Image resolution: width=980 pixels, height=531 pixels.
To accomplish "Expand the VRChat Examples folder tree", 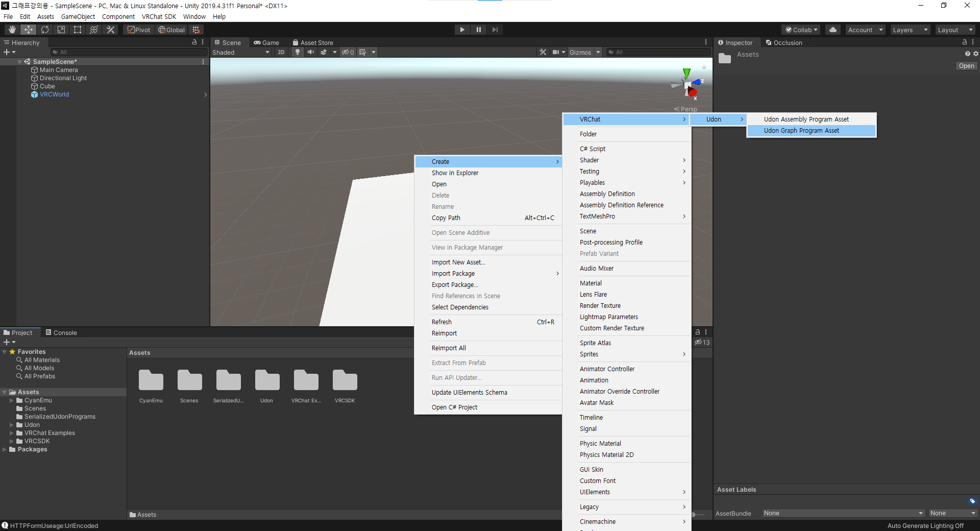I will tap(12, 433).
